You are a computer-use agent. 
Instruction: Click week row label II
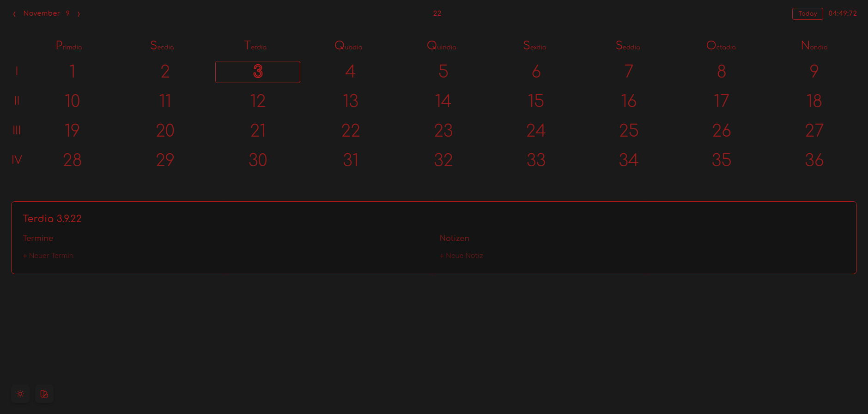pyautogui.click(x=17, y=101)
